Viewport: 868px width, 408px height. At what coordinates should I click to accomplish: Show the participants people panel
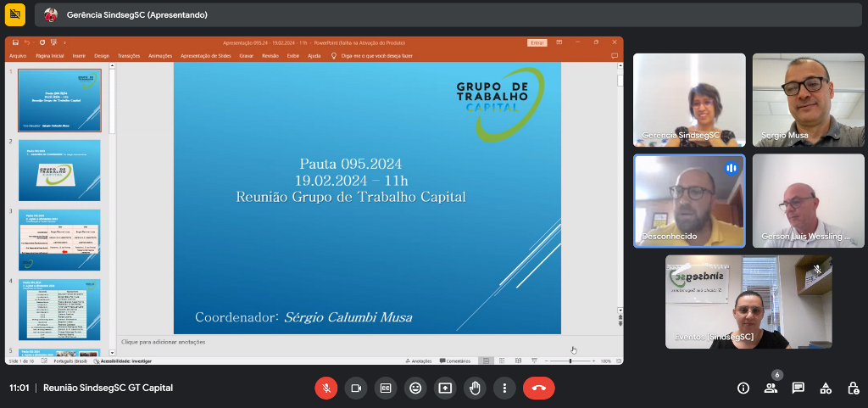coord(771,388)
